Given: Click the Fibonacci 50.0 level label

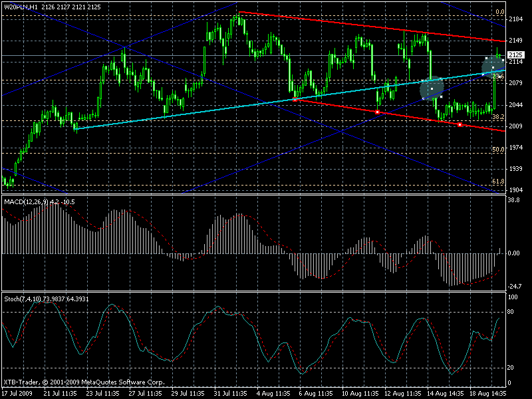Looking at the screenshot, I should click(x=498, y=149).
